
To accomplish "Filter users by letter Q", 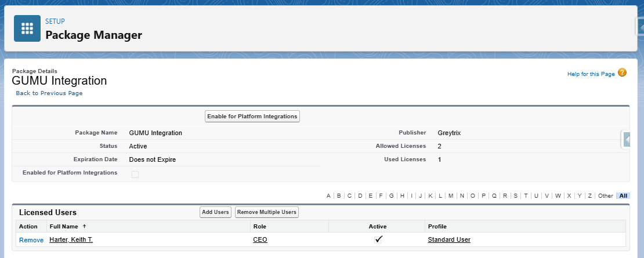I will [494, 195].
